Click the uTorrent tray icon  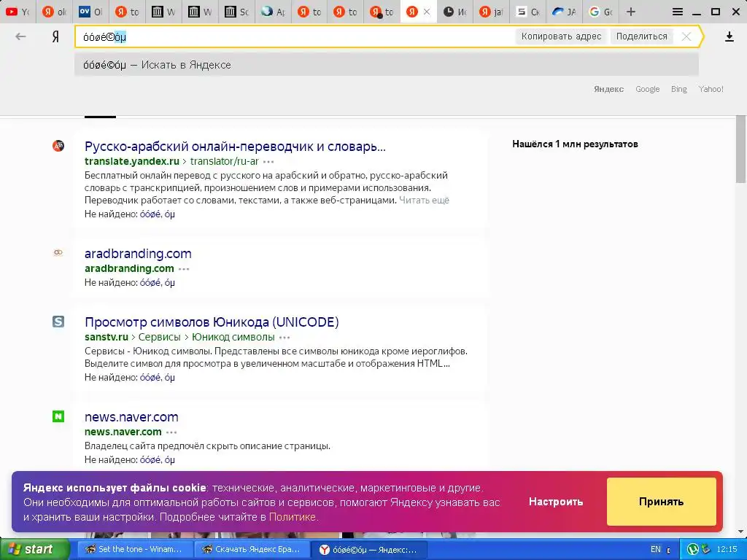693,550
